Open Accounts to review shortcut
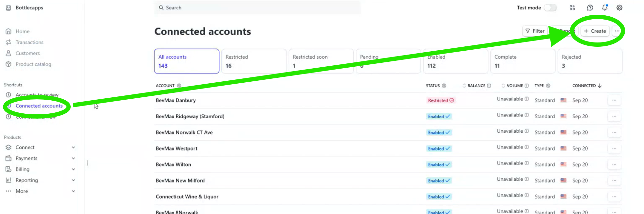The width and height of the screenshot is (644, 214). (37, 95)
